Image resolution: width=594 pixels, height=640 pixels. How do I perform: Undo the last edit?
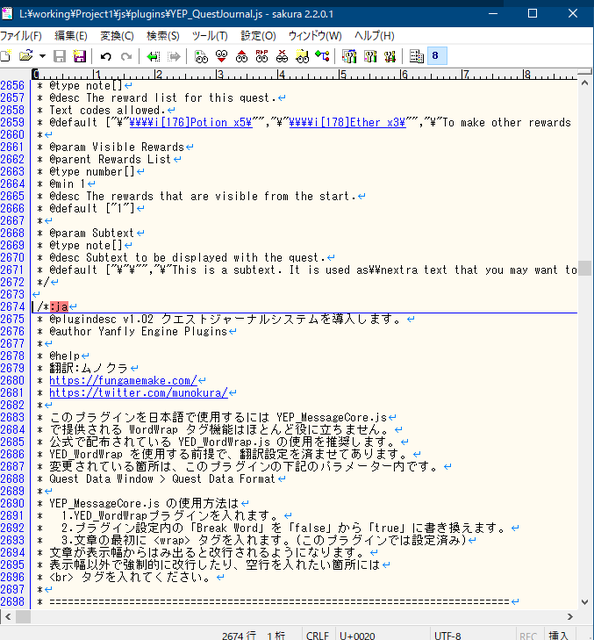[x=106, y=56]
